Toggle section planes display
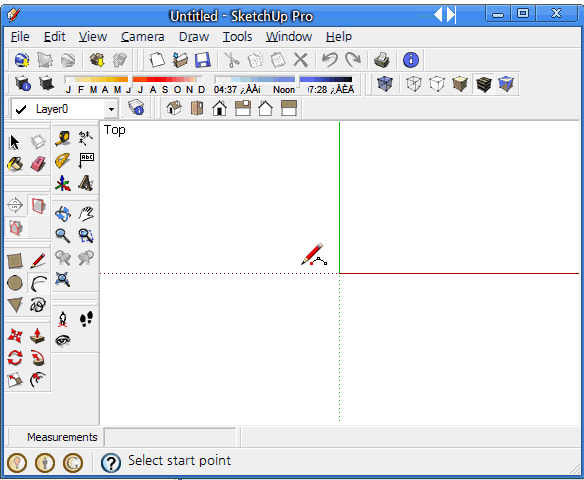This screenshot has height=480, width=584. tap(38, 205)
